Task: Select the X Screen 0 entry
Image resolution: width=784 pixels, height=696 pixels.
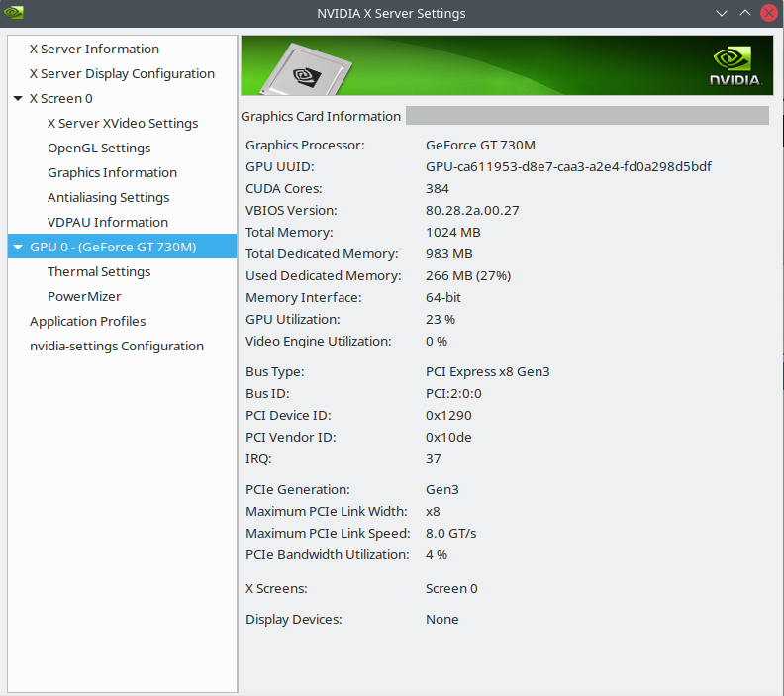Action: tap(61, 98)
